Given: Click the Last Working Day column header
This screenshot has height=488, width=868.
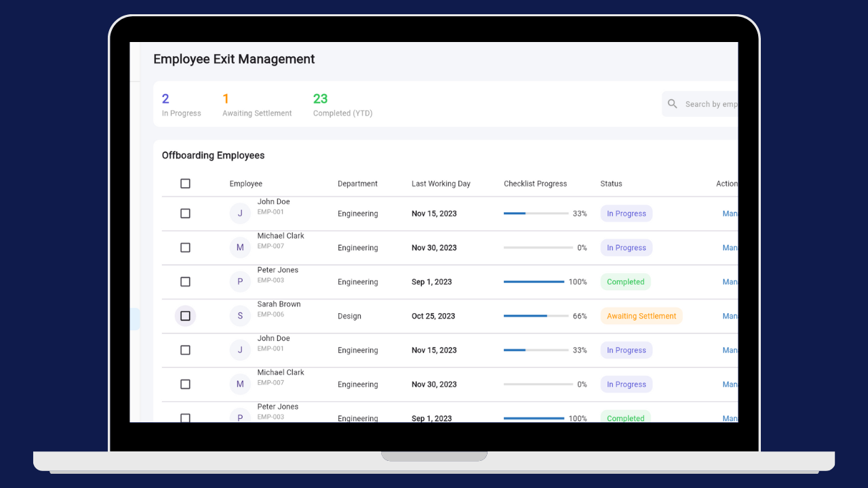Looking at the screenshot, I should [441, 183].
